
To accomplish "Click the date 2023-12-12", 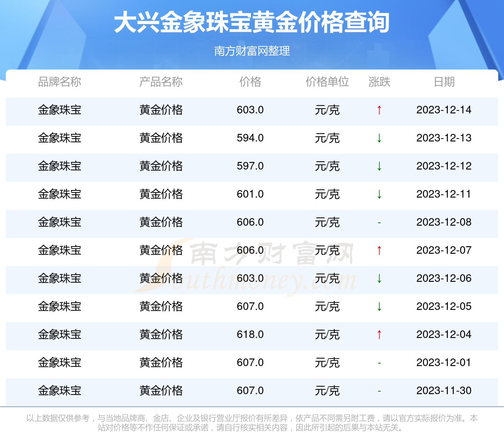I will (x=444, y=166).
